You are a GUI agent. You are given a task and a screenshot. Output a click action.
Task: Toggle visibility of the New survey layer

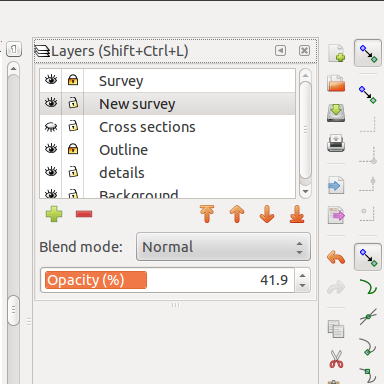51,103
